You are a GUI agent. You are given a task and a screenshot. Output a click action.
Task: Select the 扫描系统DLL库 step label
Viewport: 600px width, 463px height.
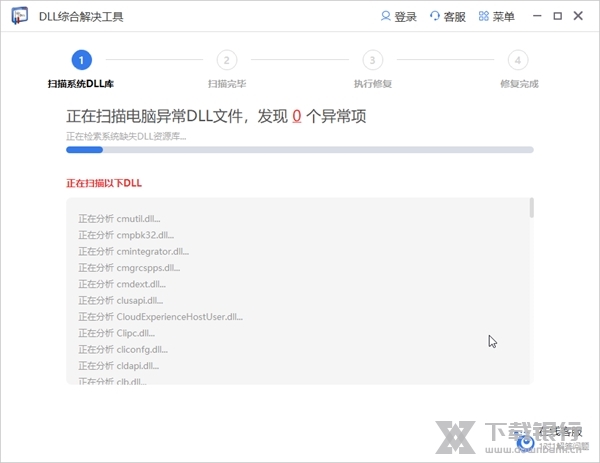pos(81,84)
